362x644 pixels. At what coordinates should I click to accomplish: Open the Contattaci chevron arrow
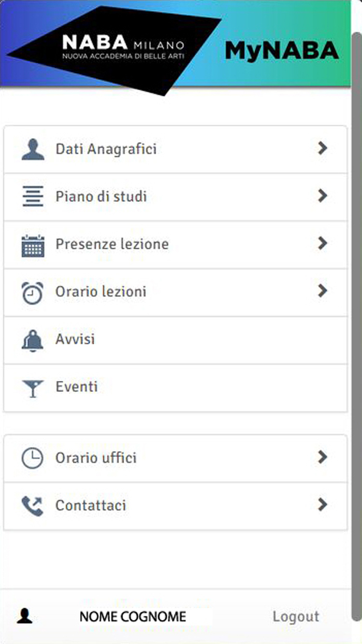pos(322,504)
